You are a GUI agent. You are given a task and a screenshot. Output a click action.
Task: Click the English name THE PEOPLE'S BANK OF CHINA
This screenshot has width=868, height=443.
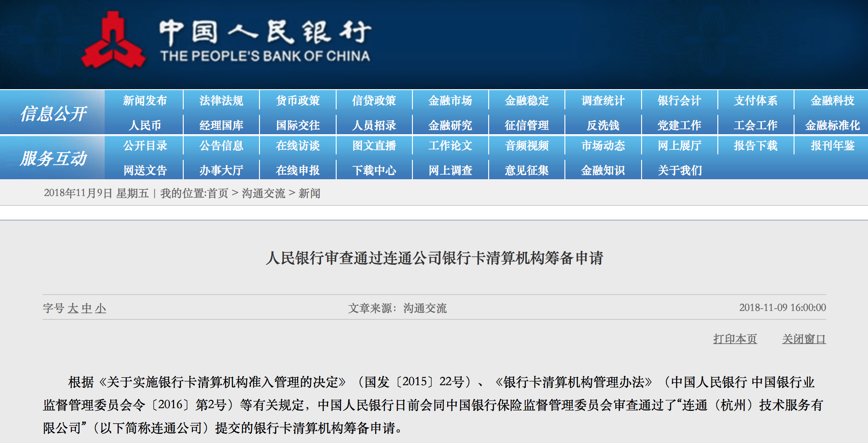tap(265, 56)
